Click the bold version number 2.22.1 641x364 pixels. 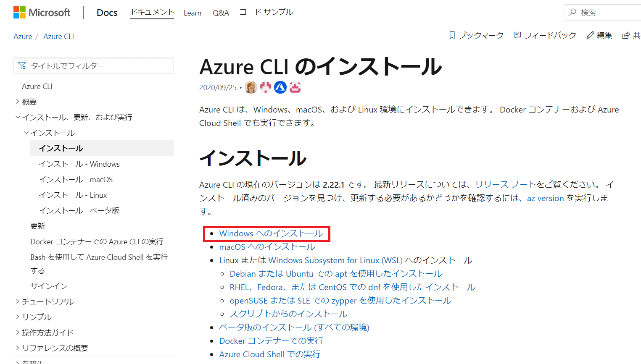[x=334, y=185]
